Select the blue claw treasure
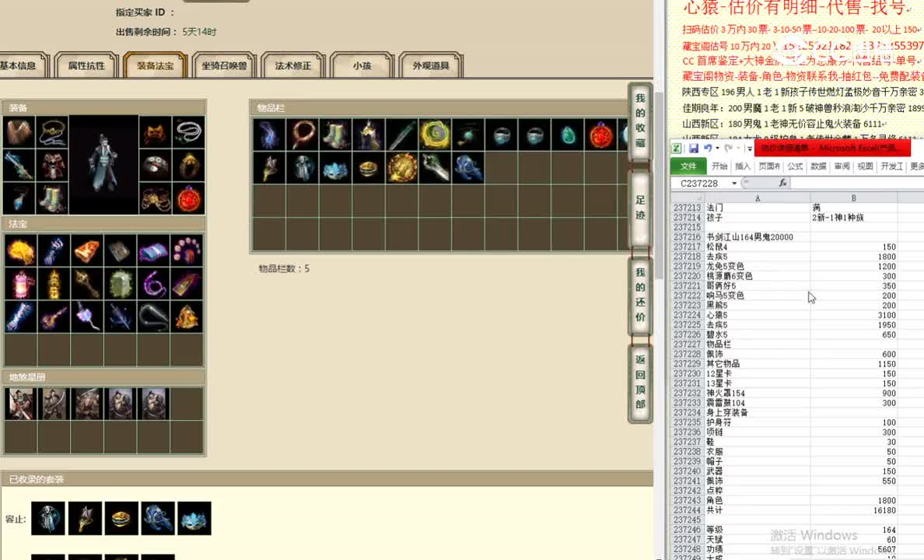 coord(54,251)
